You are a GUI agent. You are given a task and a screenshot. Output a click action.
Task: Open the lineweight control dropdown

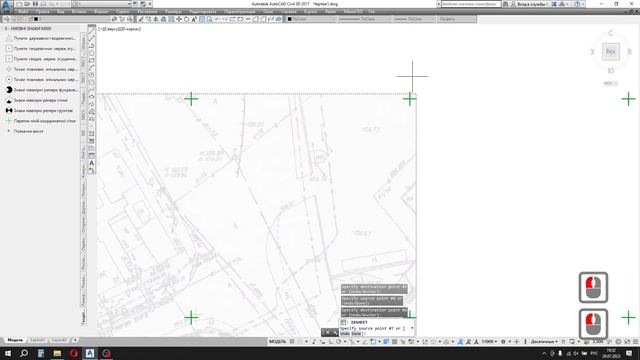(414, 19)
